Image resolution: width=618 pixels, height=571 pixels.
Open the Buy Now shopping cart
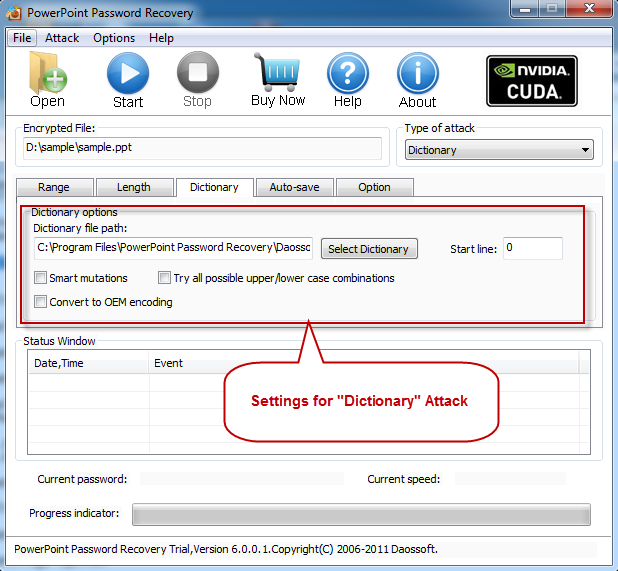coord(278,80)
